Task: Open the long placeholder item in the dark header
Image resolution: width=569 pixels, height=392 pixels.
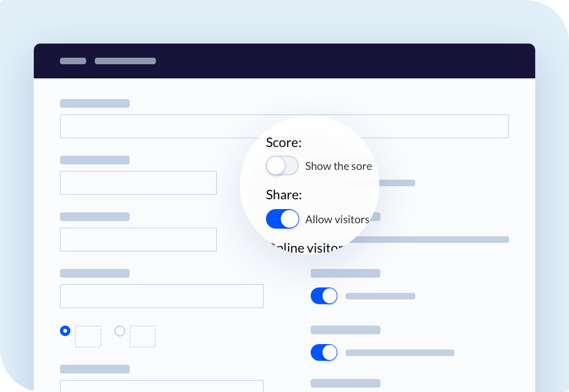Action: 125,61
